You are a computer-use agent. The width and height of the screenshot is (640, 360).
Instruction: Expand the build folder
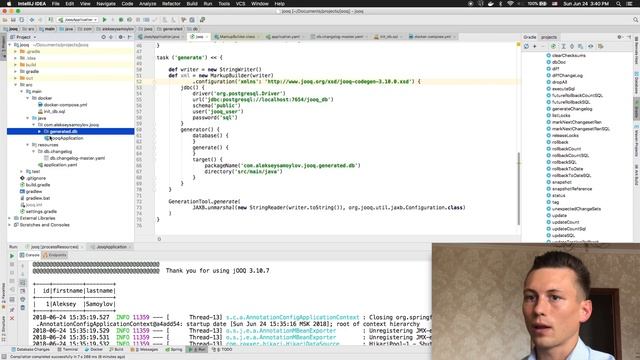[x=16, y=65]
